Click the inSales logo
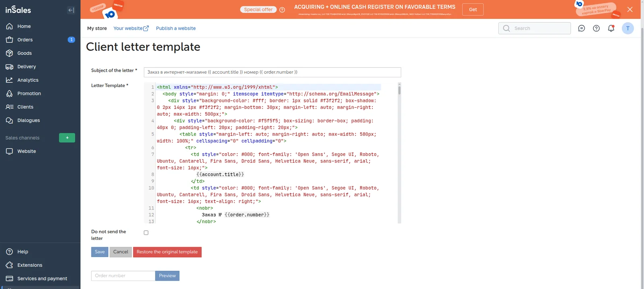The image size is (644, 289). point(18,10)
